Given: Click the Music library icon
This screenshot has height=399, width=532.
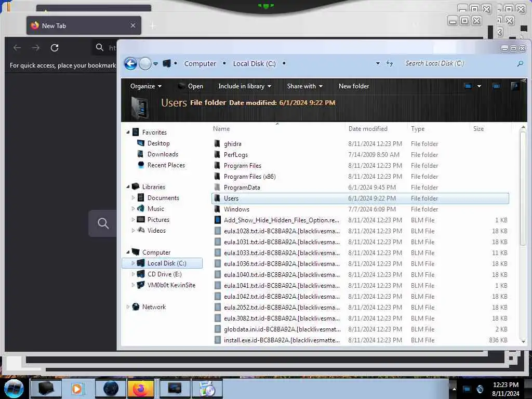Looking at the screenshot, I should [141, 208].
